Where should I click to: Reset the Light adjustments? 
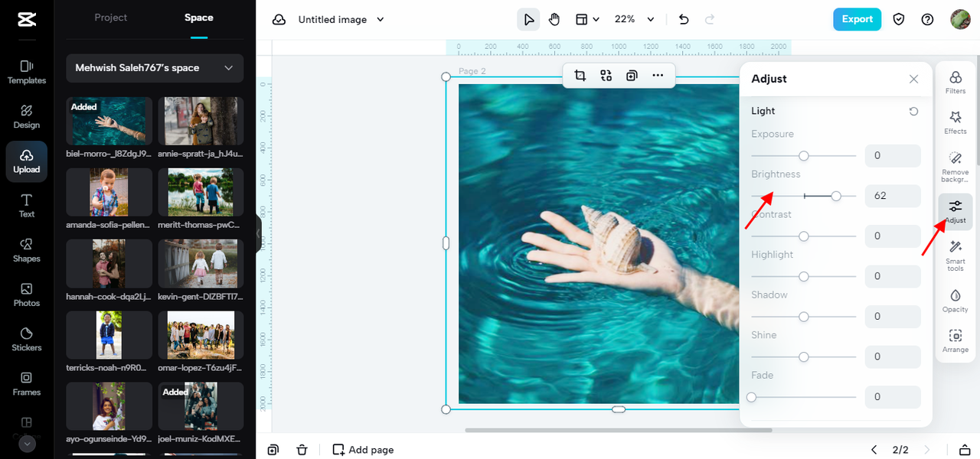tap(913, 111)
